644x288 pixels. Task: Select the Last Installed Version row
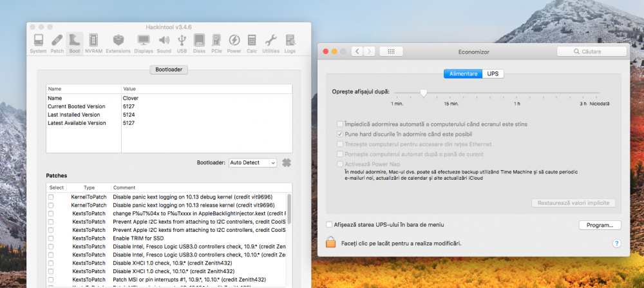click(x=169, y=115)
